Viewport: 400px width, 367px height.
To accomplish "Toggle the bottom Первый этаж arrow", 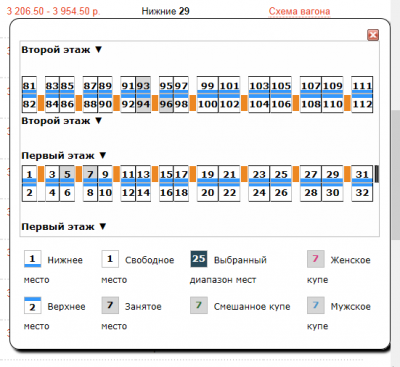I will click(x=103, y=227).
